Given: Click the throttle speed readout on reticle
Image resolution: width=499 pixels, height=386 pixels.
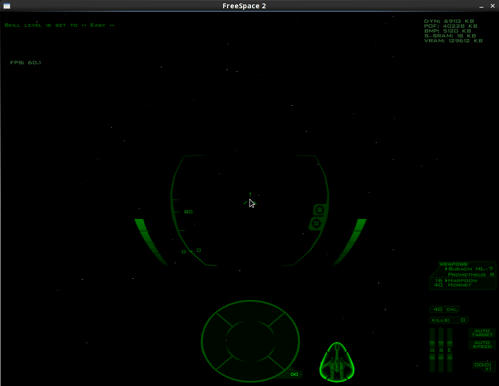Looking at the screenshot, I should point(188,212).
